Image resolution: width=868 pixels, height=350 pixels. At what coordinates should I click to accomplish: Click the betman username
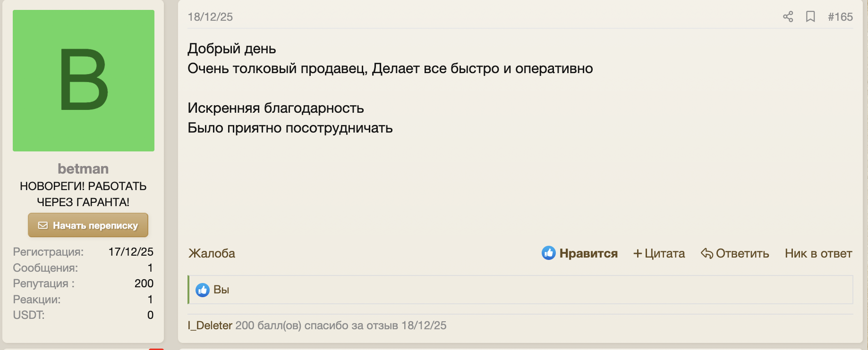click(x=84, y=168)
